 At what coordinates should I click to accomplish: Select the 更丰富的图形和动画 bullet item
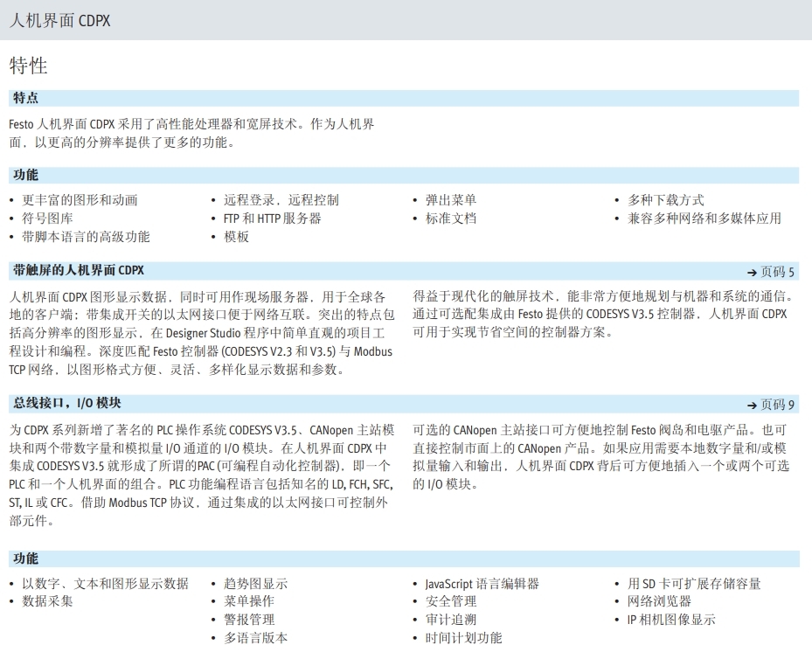click(x=80, y=200)
